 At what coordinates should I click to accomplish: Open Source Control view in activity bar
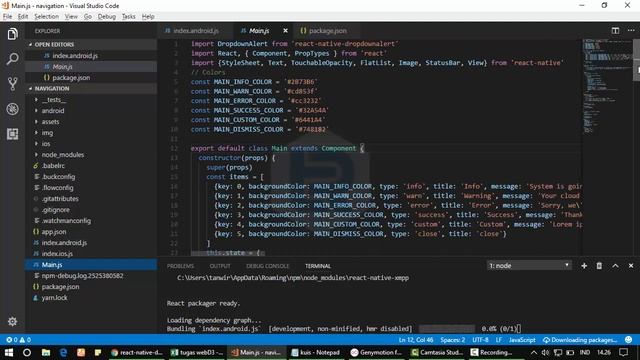click(12, 84)
